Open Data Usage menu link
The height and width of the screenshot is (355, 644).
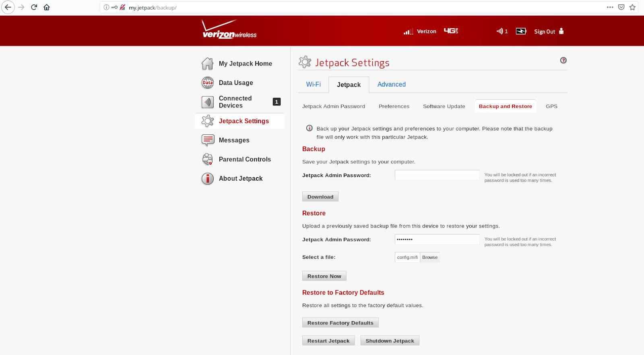point(236,83)
